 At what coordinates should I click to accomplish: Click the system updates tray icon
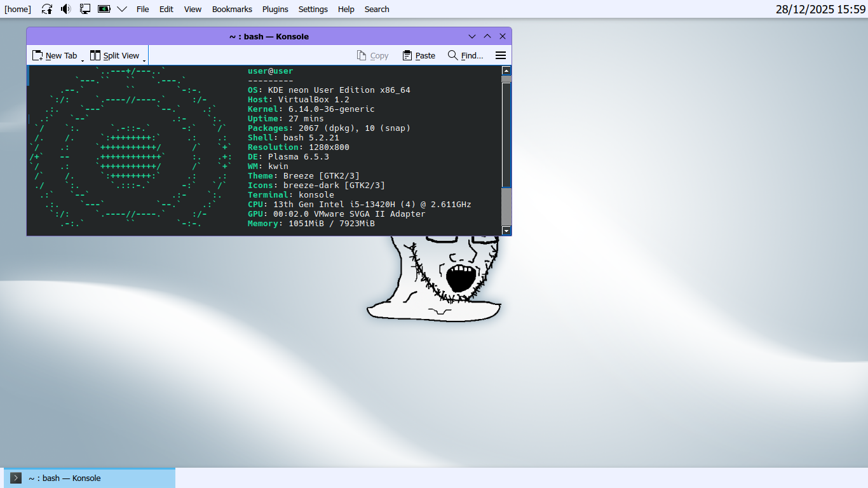(47, 9)
